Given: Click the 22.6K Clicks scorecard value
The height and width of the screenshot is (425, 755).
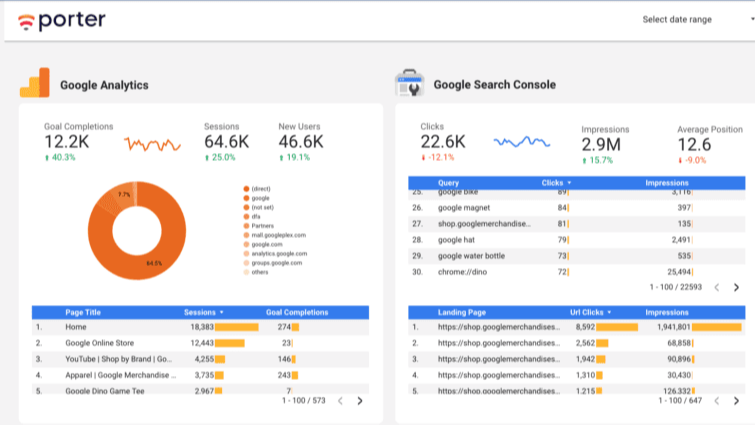Looking at the screenshot, I should [x=443, y=142].
